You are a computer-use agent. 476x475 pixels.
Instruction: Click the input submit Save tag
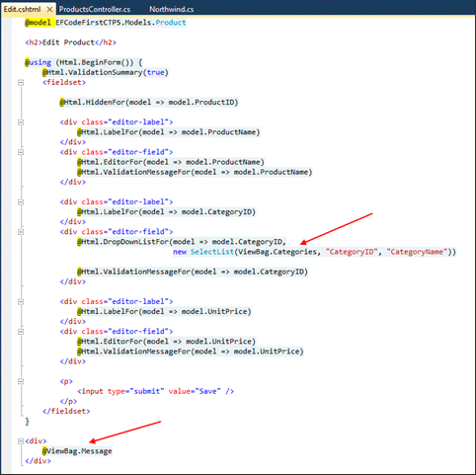(x=156, y=391)
